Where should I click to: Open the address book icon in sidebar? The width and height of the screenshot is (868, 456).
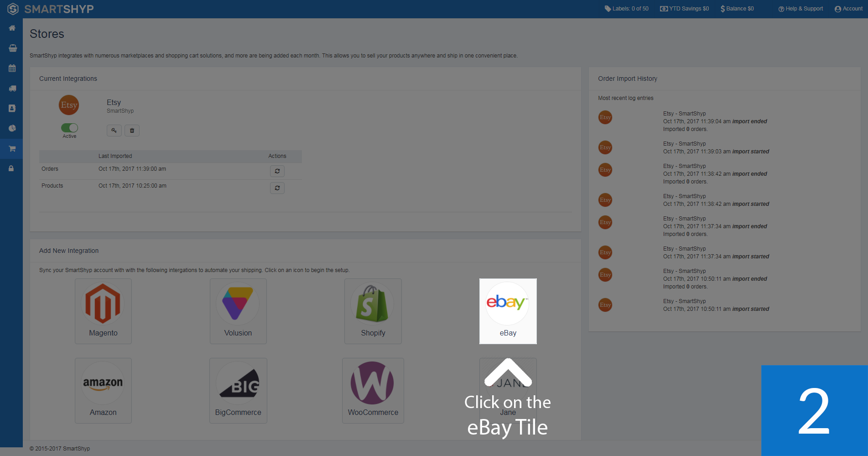(12, 109)
